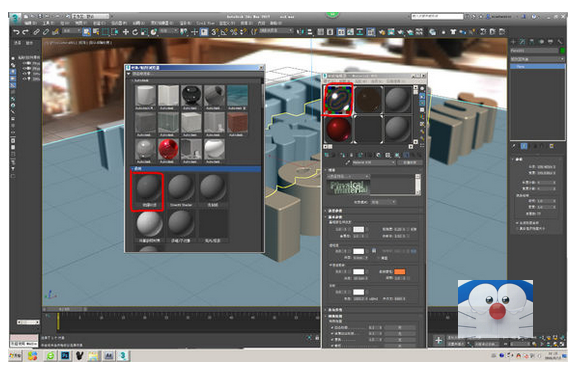This screenshot has height=388, width=583.
Task: Click the green object color swatch in command panel
Action: (563, 51)
